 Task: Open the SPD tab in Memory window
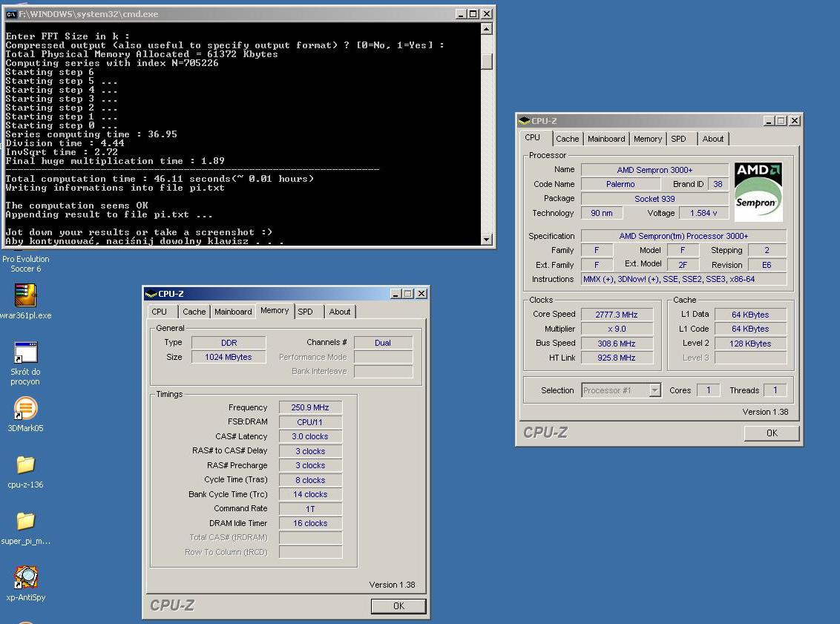coord(306,311)
